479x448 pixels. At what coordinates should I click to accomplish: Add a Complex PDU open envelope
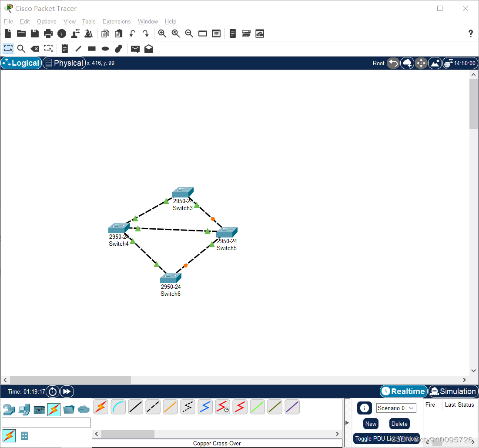pos(149,49)
